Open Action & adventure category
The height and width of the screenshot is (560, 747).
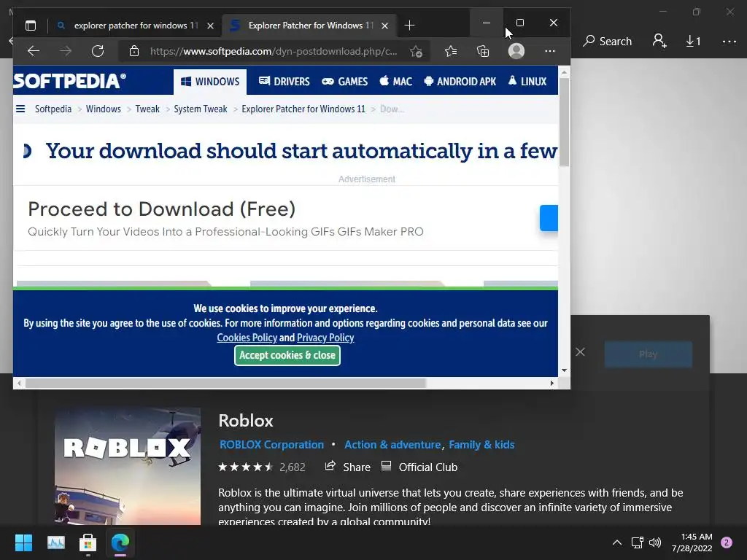(392, 445)
